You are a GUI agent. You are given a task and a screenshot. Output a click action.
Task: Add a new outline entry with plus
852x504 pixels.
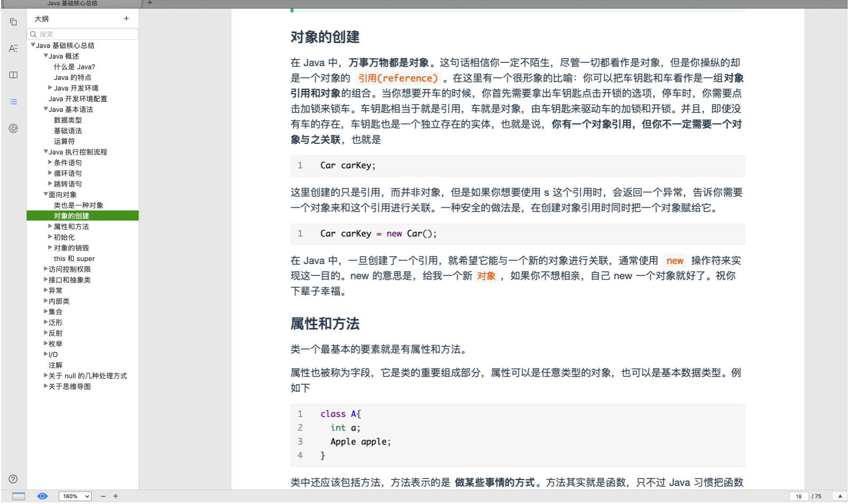[126, 19]
